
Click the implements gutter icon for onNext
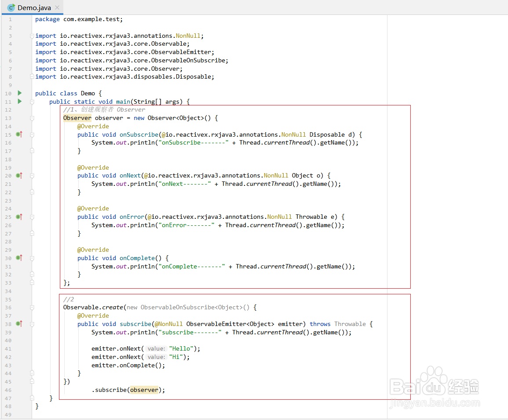point(19,176)
